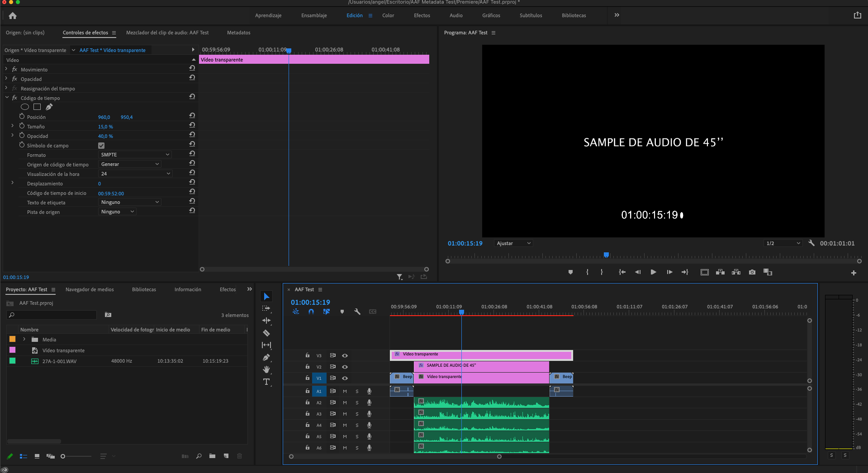Open the Ajustar zoom level dropdown
This screenshot has width=868, height=473.
click(x=513, y=243)
